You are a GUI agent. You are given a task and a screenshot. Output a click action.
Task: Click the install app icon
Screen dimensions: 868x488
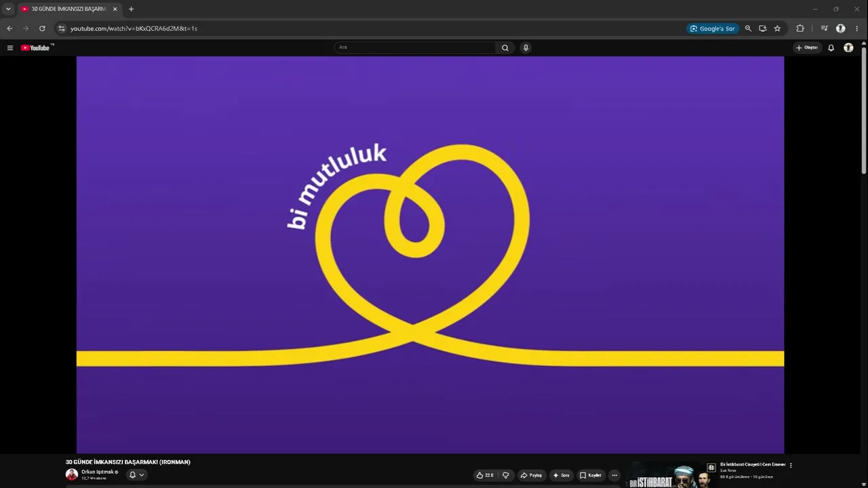click(x=763, y=28)
